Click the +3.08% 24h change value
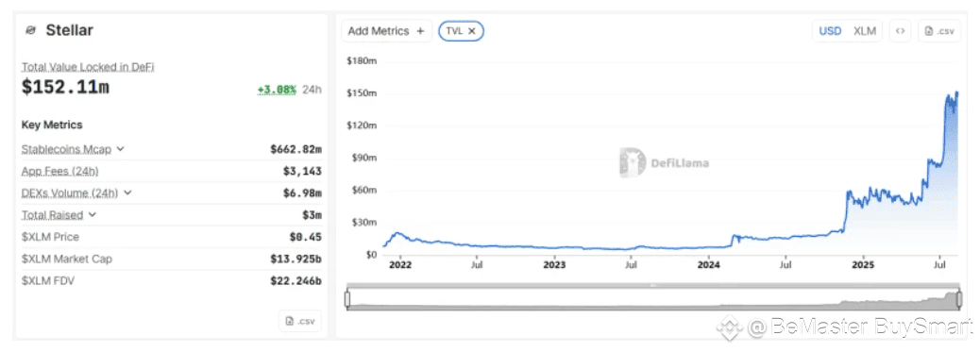This screenshot has height=352, width=980. (277, 90)
